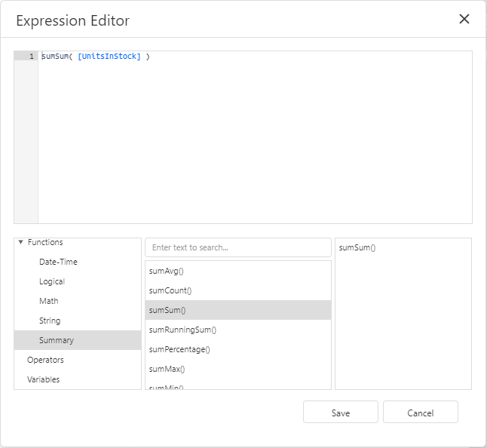Save the expression
The image size is (487, 448).
(x=341, y=413)
